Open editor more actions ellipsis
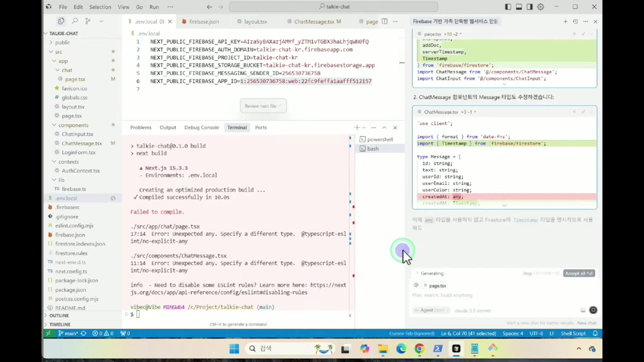Screen dimensions: 644x362 point(396,21)
